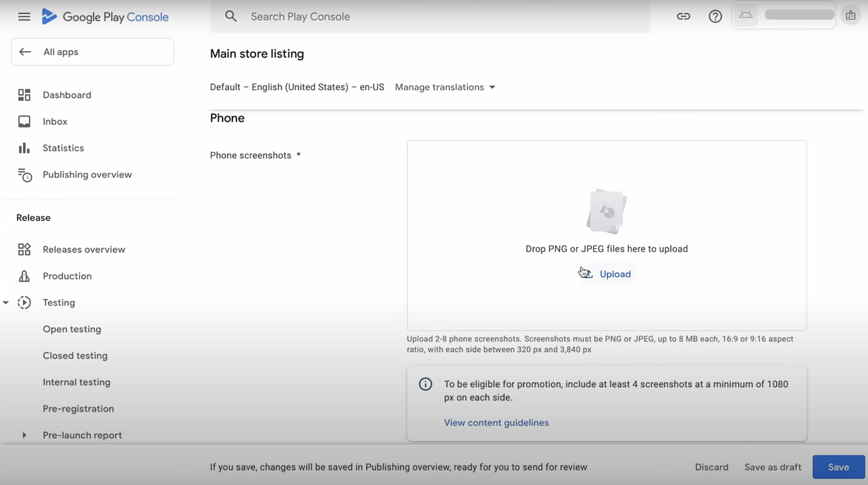Open Inbox in the sidebar
868x485 pixels.
55,121
